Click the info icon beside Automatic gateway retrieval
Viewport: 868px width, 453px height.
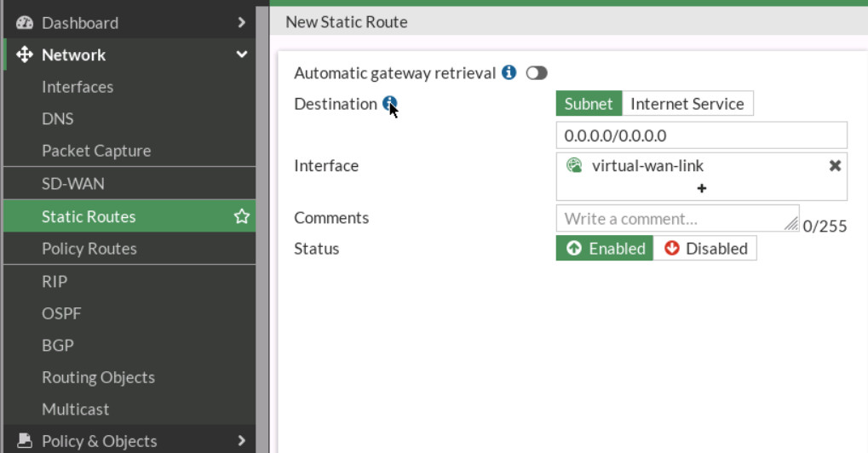pos(509,73)
